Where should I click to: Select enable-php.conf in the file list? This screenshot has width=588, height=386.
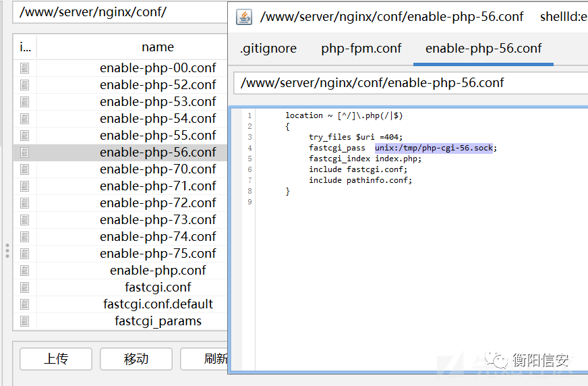pos(158,271)
